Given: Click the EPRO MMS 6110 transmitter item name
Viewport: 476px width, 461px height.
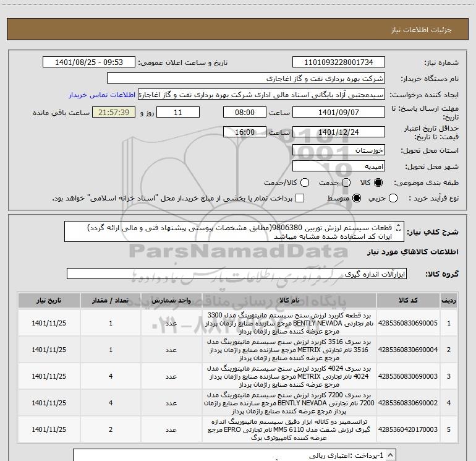Looking at the screenshot, I should (x=289, y=429).
